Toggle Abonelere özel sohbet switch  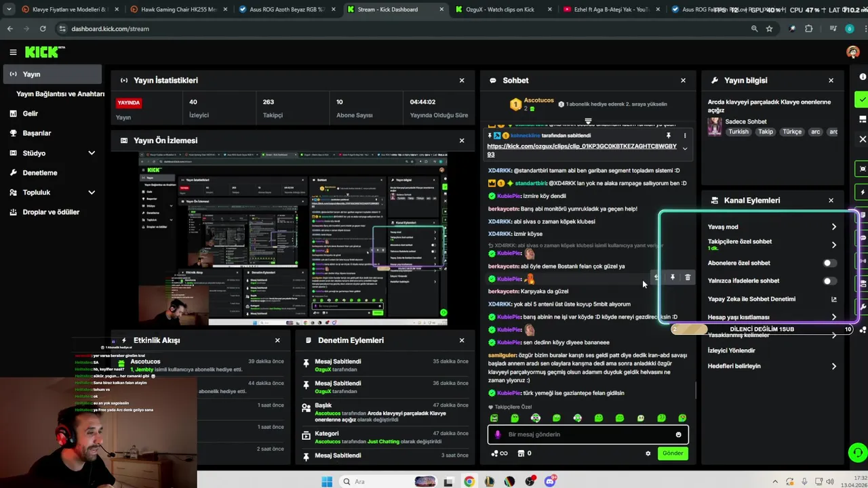[829, 263]
